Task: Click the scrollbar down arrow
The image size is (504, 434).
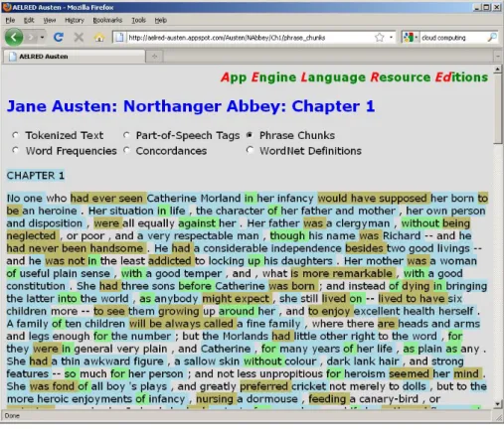Action: [497, 403]
